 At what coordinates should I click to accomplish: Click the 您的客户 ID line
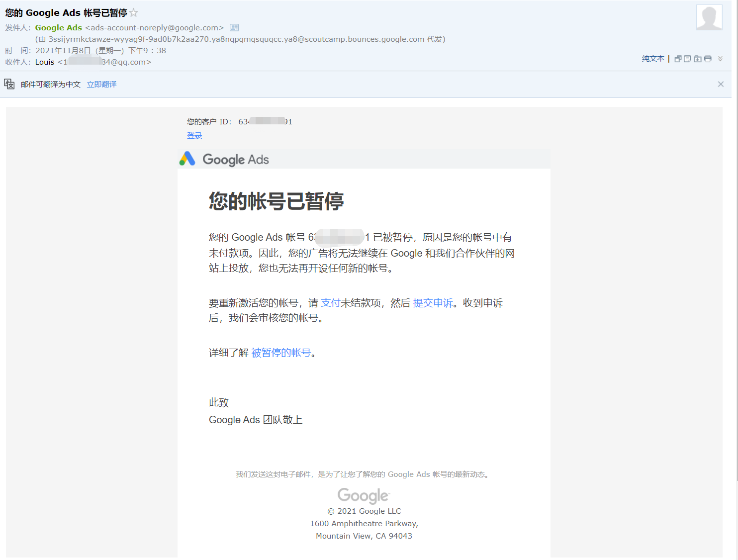240,122
